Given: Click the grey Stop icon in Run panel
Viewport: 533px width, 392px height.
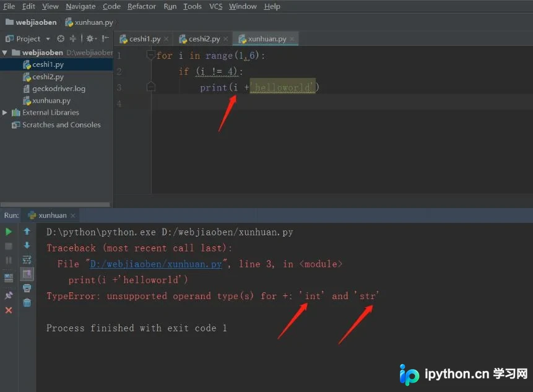Looking at the screenshot, I should coord(9,246).
